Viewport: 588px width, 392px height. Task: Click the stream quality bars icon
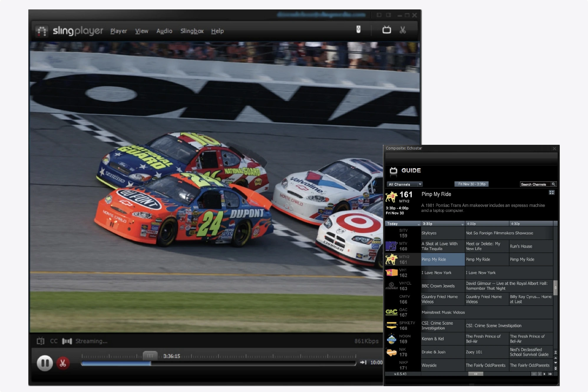coord(67,341)
